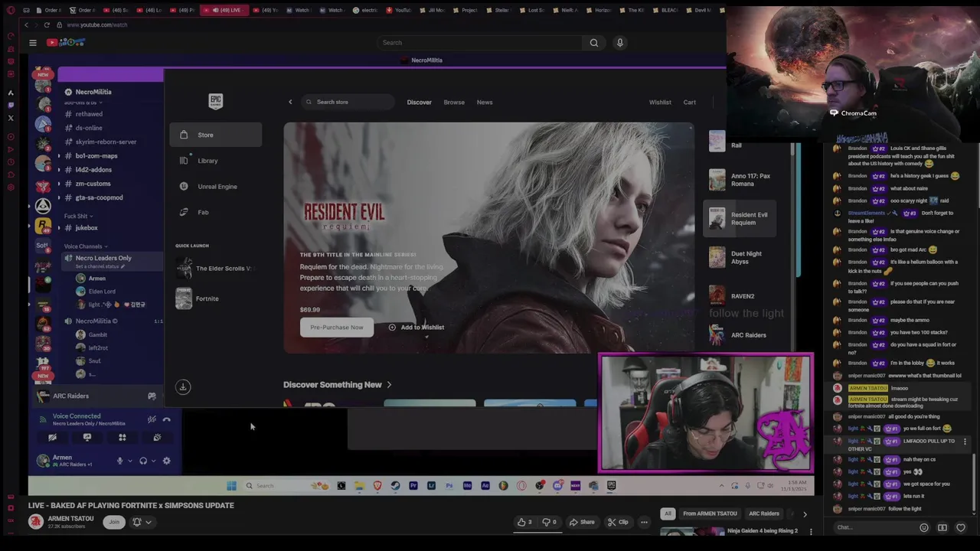Open the Epic store Wishlist
Screen dimensions: 980x551
click(x=660, y=102)
